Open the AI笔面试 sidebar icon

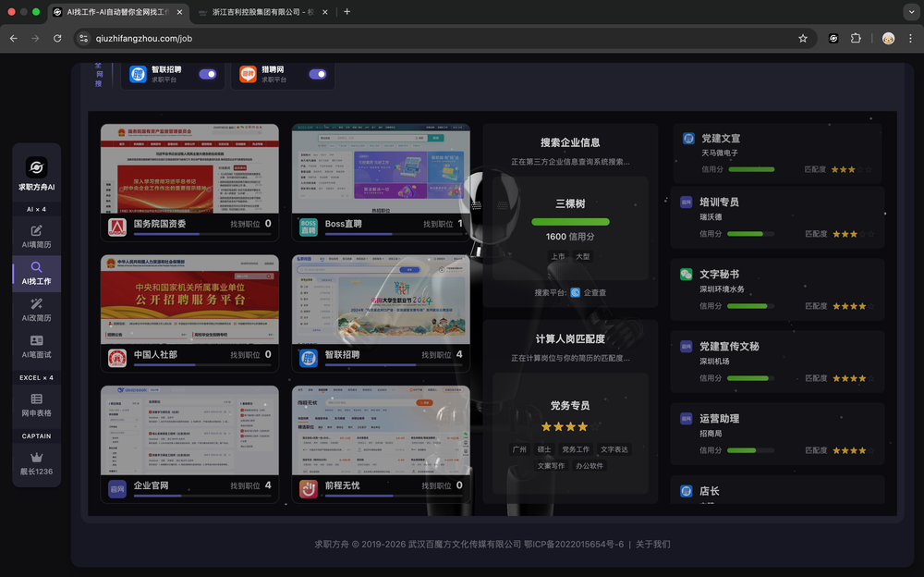point(37,340)
